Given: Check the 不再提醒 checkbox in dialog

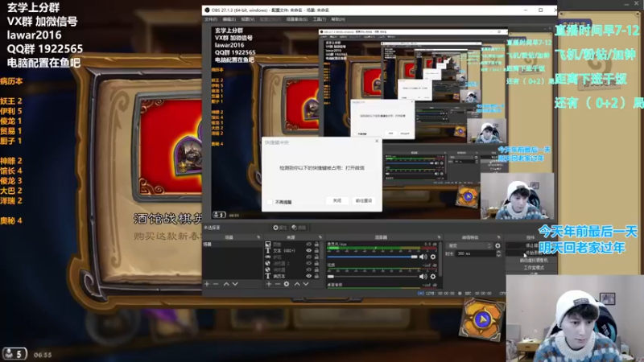Looking at the screenshot, I should pos(270,202).
